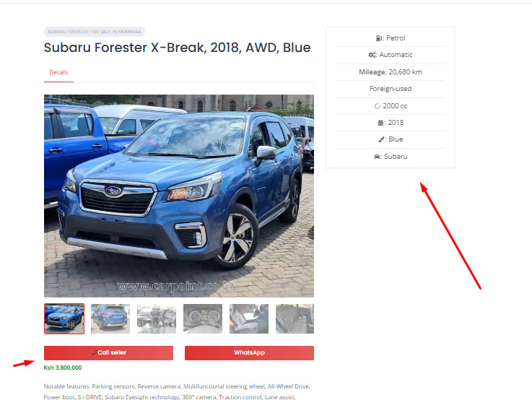
Task: Click the fuel pump icon beside Petrol
Action: coord(379,38)
